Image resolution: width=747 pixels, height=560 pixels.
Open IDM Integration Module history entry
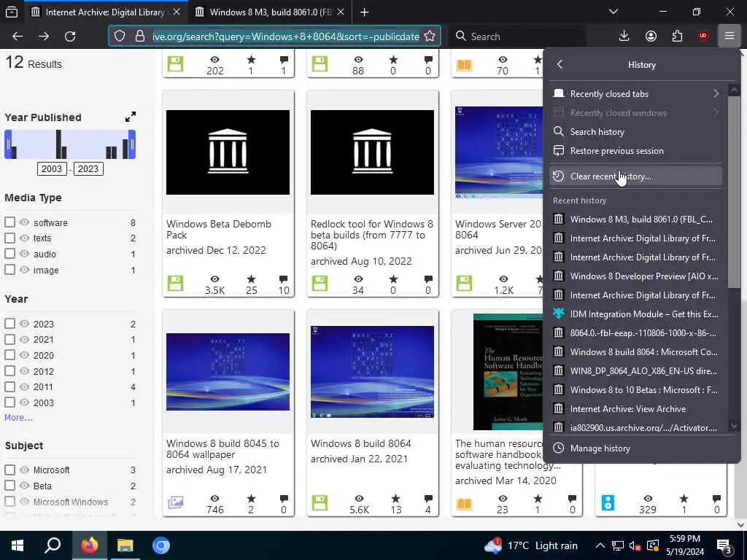tap(636, 314)
